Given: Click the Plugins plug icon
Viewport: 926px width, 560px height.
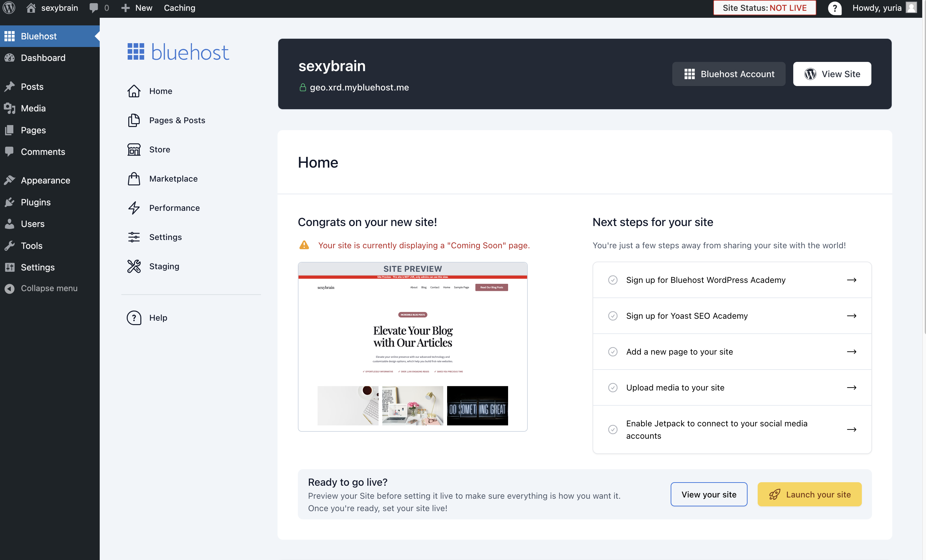Looking at the screenshot, I should (10, 202).
